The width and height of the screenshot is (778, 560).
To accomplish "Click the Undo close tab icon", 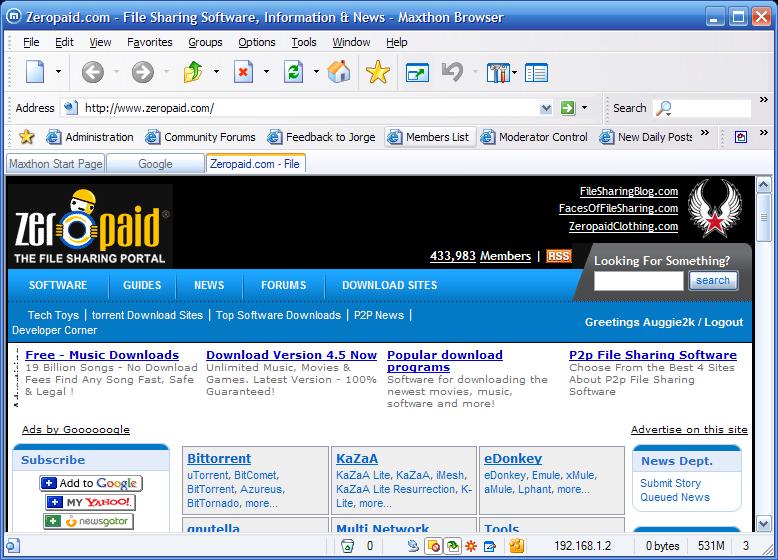I will coord(452,72).
